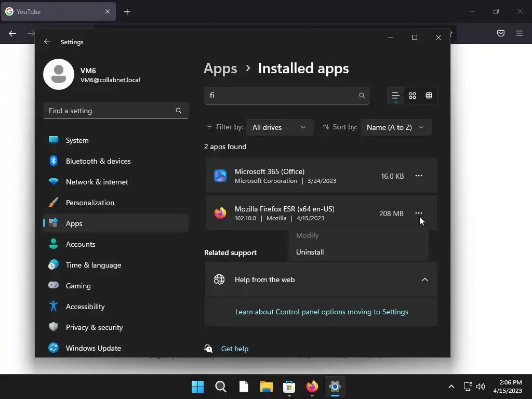This screenshot has width=532, height=399.
Task: Open Accessibility settings
Action: tap(116, 307)
